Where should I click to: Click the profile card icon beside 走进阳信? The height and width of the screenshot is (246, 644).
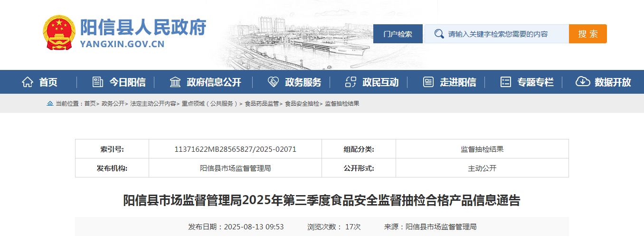tap(428, 82)
